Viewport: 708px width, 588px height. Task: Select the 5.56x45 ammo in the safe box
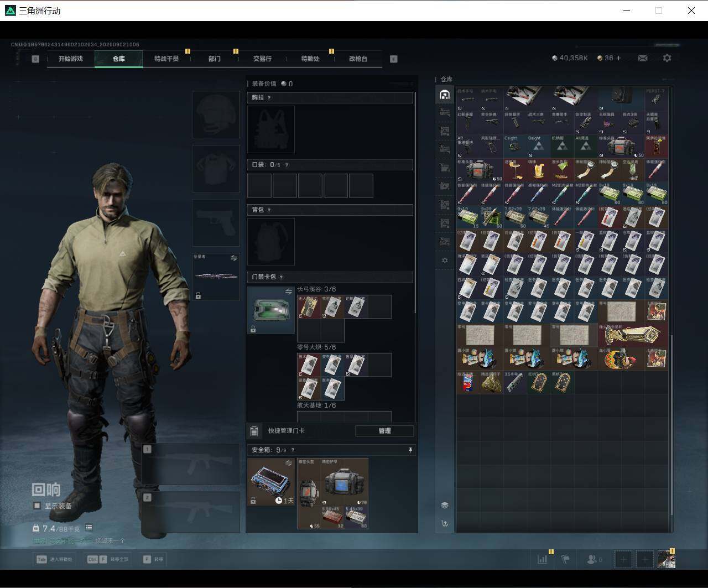coord(332,518)
